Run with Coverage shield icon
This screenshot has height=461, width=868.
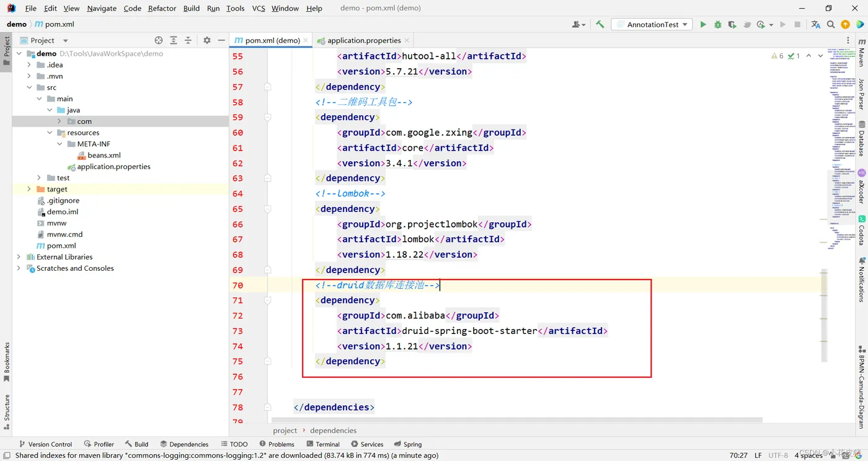click(x=732, y=25)
